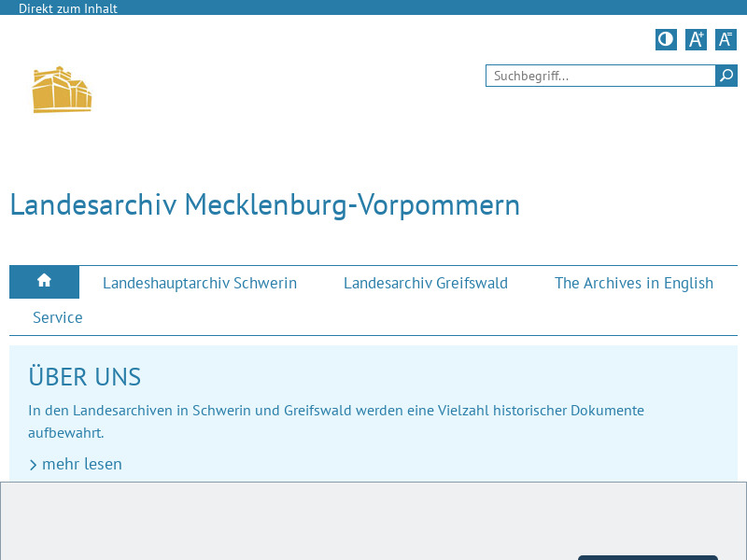Expand the Service navigation entry
747x560 pixels.
[58, 317]
